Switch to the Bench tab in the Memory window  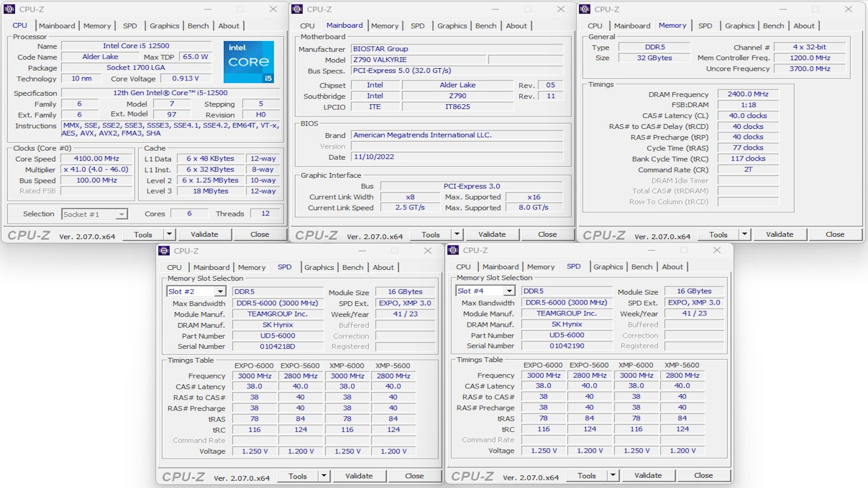click(x=774, y=26)
